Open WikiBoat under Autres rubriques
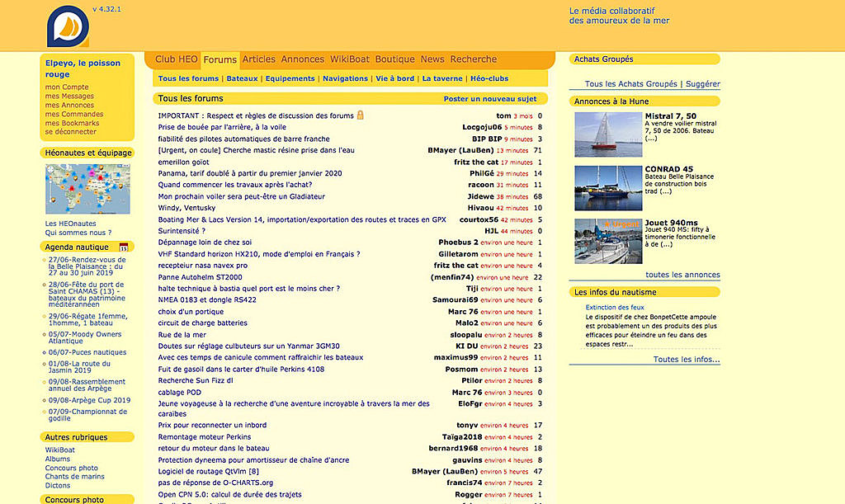845x504 pixels. click(59, 450)
